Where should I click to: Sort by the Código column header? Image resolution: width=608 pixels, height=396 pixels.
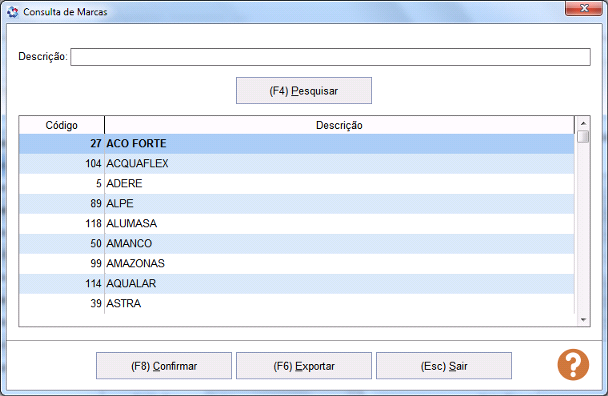(62, 125)
